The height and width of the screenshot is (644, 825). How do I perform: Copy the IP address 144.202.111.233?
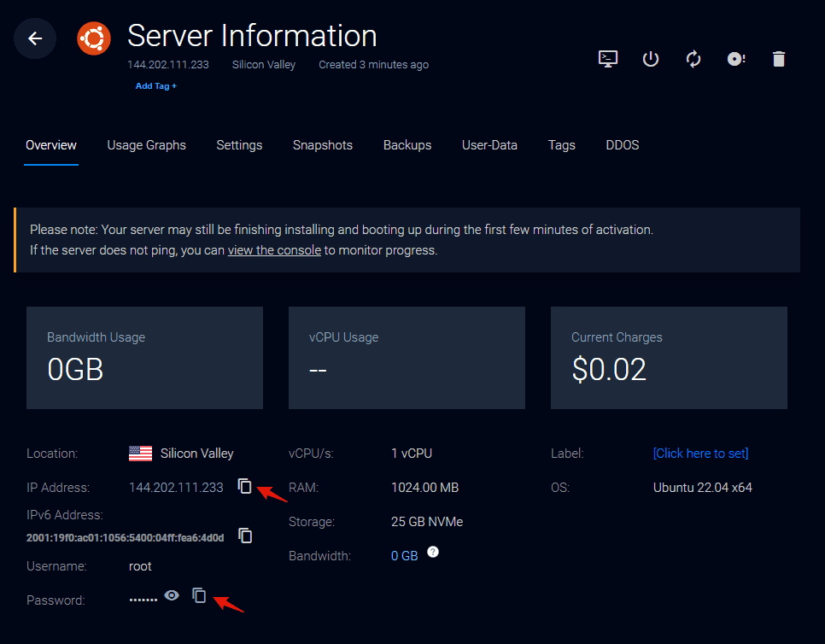(x=245, y=486)
